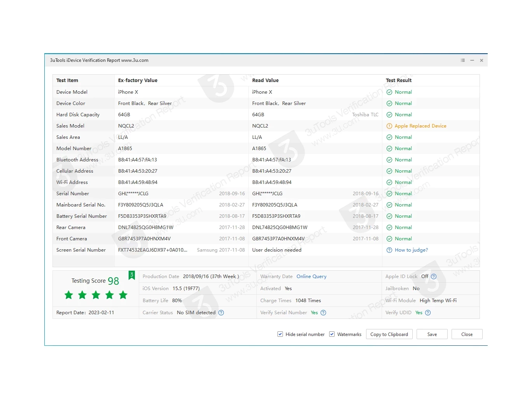Click the Jailbroken No value
This screenshot has height=399, width=532.
point(416,289)
